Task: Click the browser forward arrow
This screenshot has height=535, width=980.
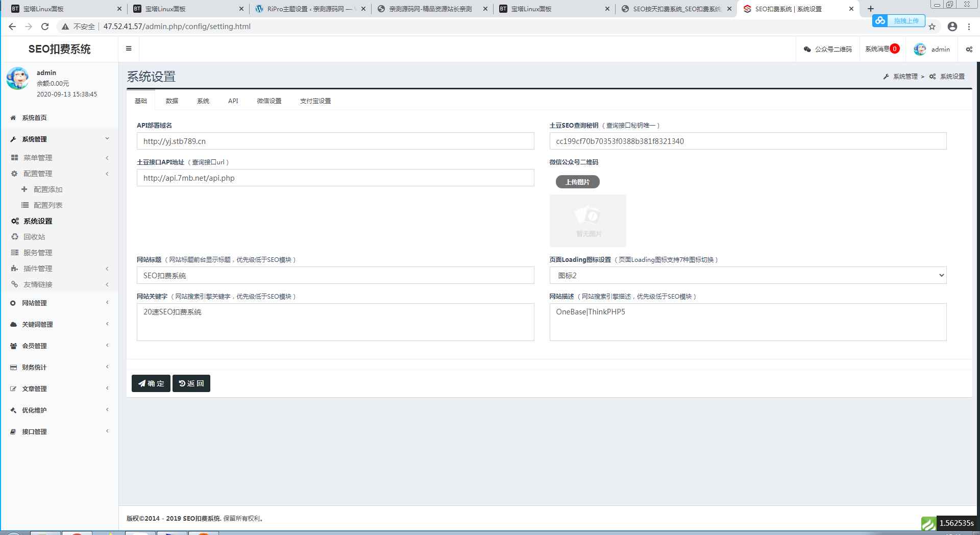Action: point(29,27)
